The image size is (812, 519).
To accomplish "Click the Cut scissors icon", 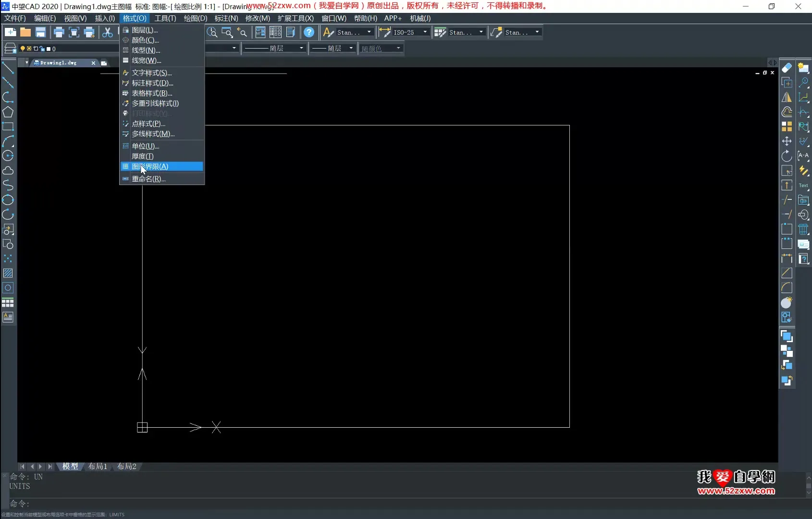I will [108, 32].
